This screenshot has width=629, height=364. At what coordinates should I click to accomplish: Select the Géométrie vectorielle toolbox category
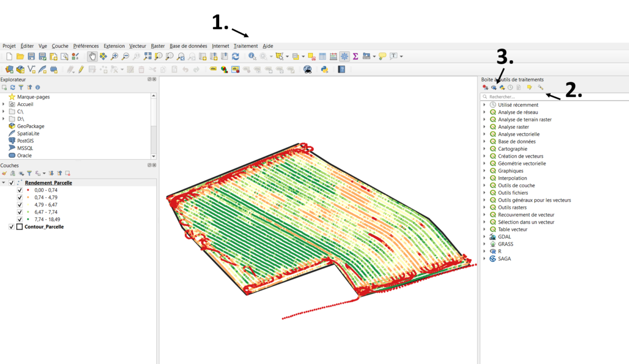(x=522, y=163)
